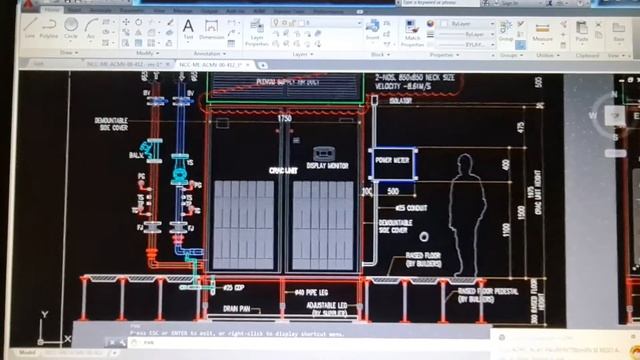Click Match Properties tool
Image resolution: width=640 pixels, height=360 pixels.
click(x=412, y=33)
